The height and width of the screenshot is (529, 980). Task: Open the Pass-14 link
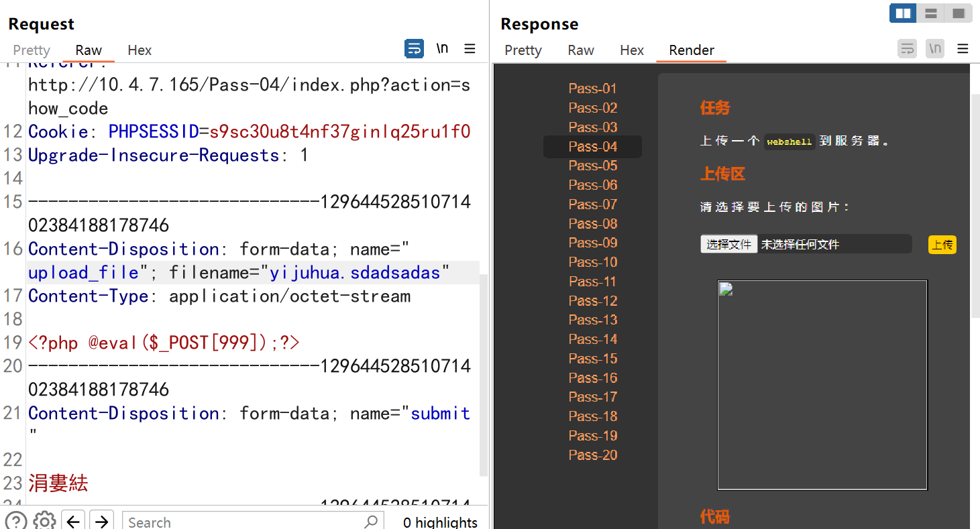(x=592, y=339)
